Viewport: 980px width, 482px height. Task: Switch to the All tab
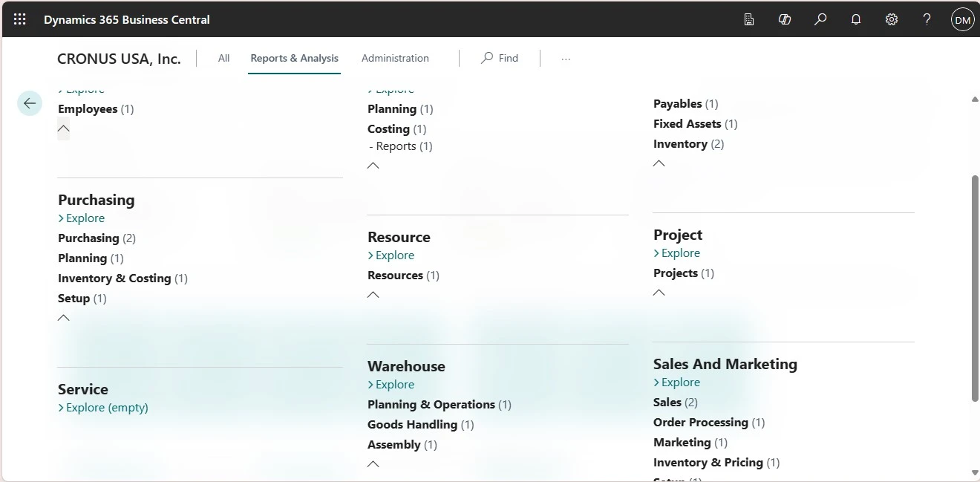[223, 58]
